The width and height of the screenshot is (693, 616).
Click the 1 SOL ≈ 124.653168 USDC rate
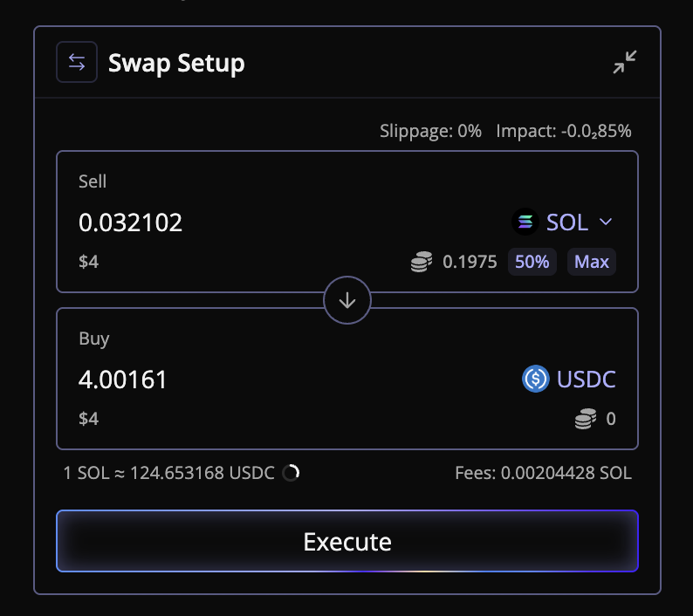coord(168,474)
